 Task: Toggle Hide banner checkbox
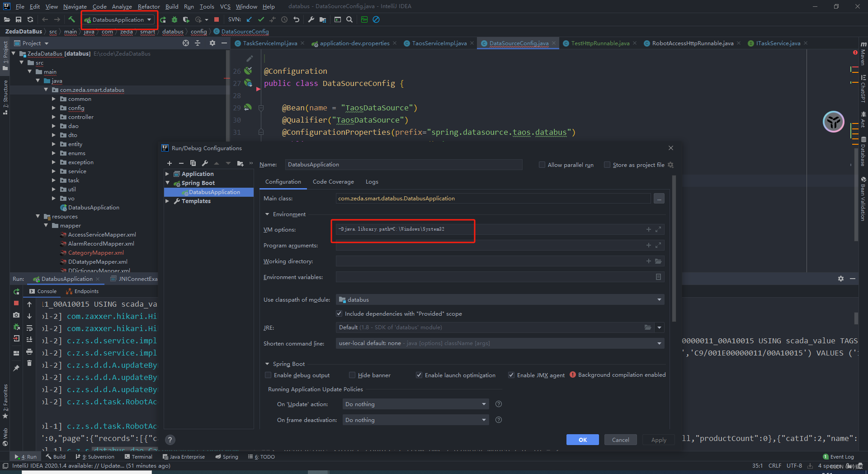coord(352,375)
